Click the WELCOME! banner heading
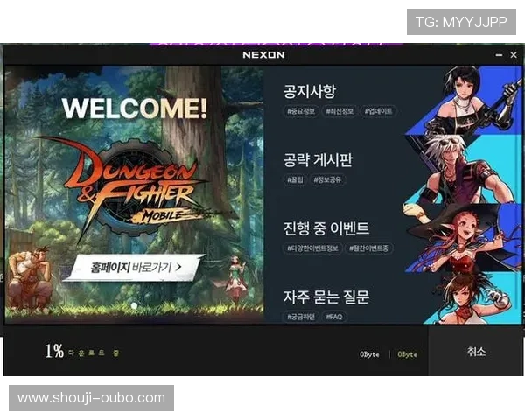The width and height of the screenshot is (525, 420). [135, 108]
